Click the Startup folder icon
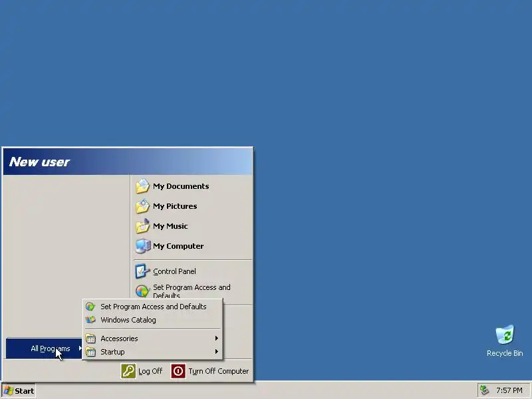 point(90,352)
